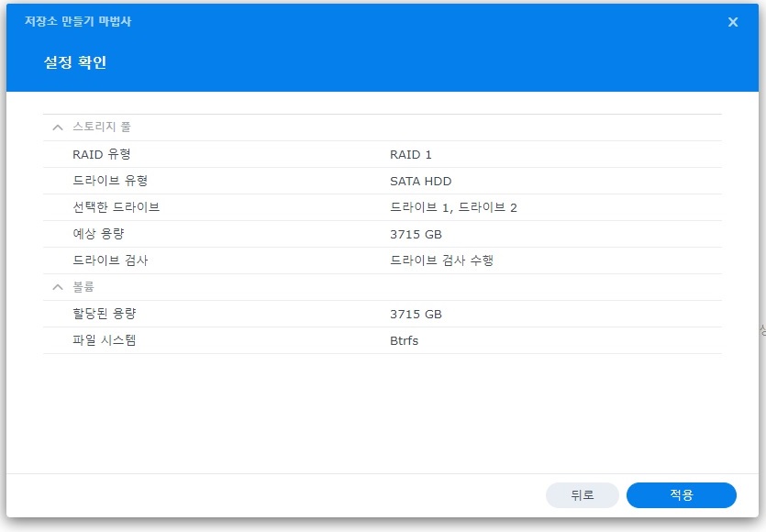This screenshot has height=532, width=766.
Task: Click the 뒤로 button to go back
Action: pos(583,494)
